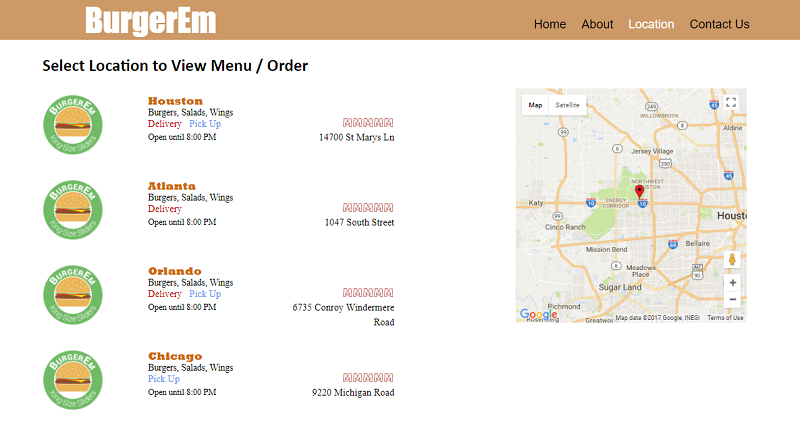The height and width of the screenshot is (430, 800).
Task: Click the Atlanta BurgerEm logo icon
Action: click(72, 210)
